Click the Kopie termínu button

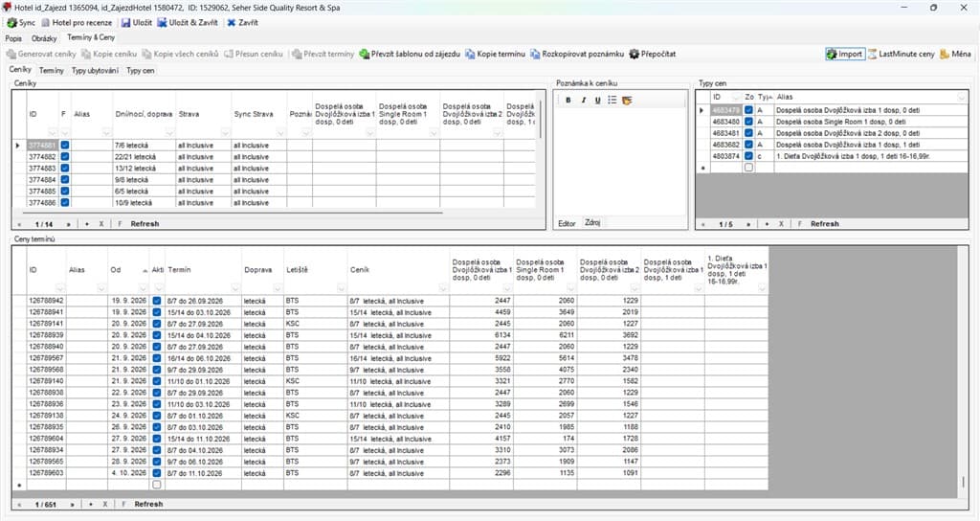point(495,54)
